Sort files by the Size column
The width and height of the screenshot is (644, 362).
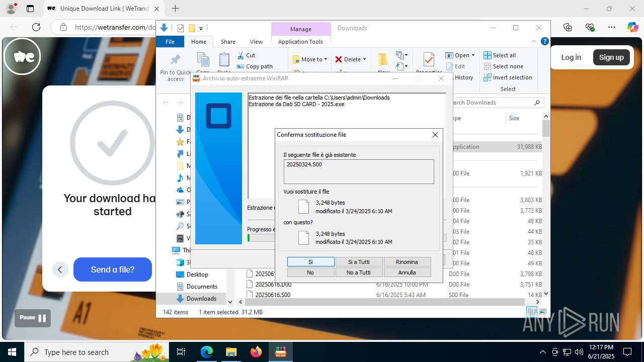coord(514,118)
